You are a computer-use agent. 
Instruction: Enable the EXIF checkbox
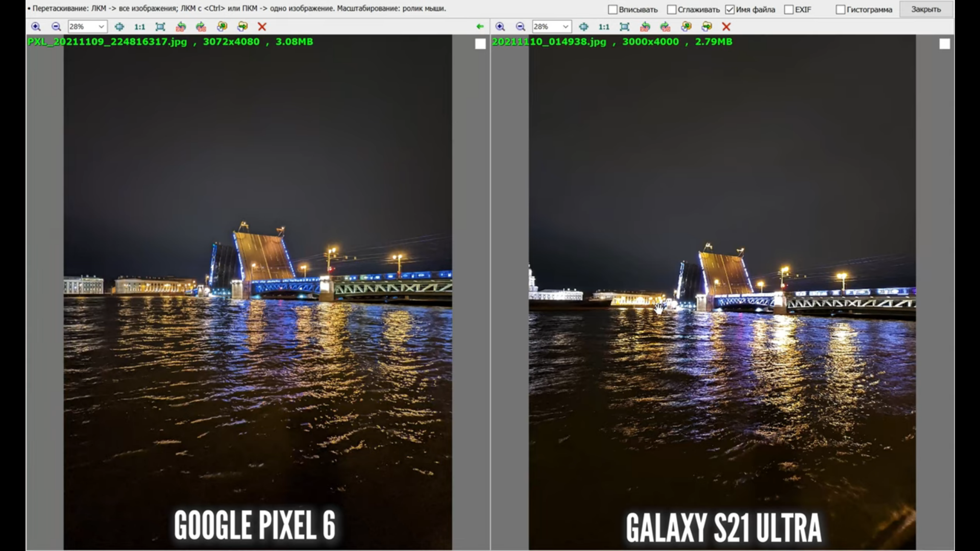[x=789, y=10]
